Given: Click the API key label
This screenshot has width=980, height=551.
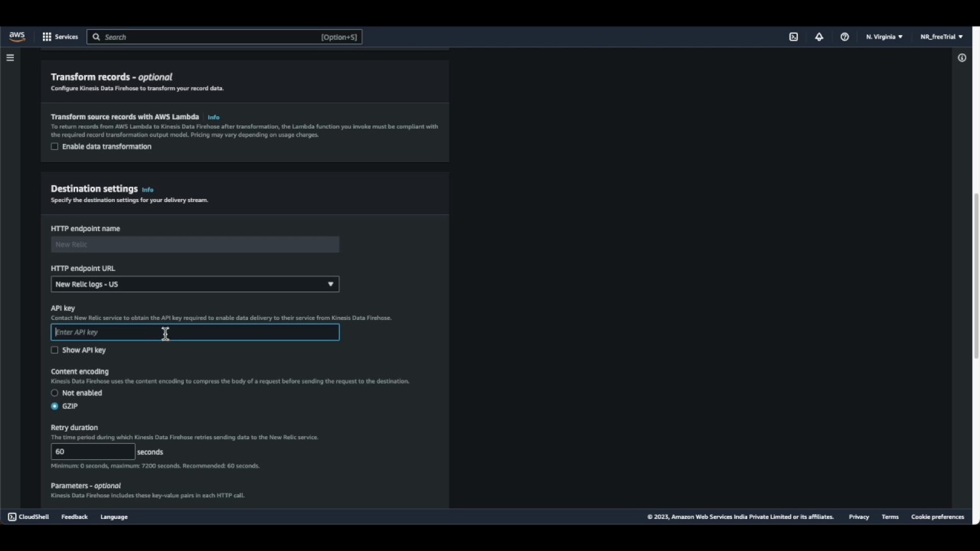Looking at the screenshot, I should 63,308.
